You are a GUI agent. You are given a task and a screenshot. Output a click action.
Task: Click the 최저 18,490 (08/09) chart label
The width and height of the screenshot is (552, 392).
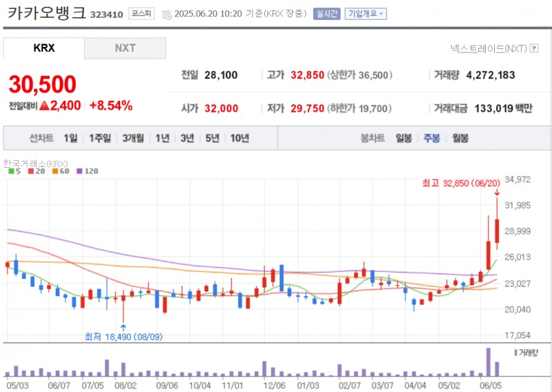pyautogui.click(x=124, y=337)
